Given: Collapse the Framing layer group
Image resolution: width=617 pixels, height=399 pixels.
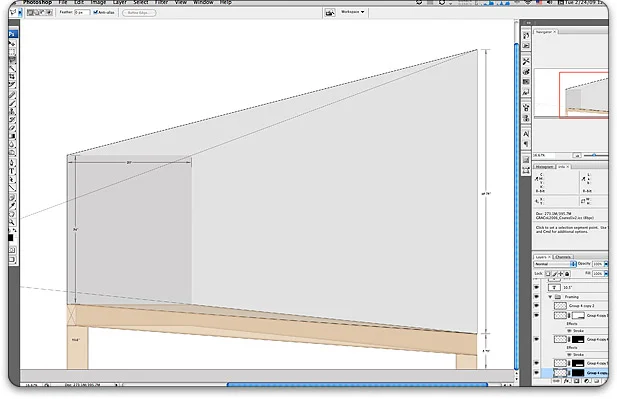Looking at the screenshot, I should 550,297.
